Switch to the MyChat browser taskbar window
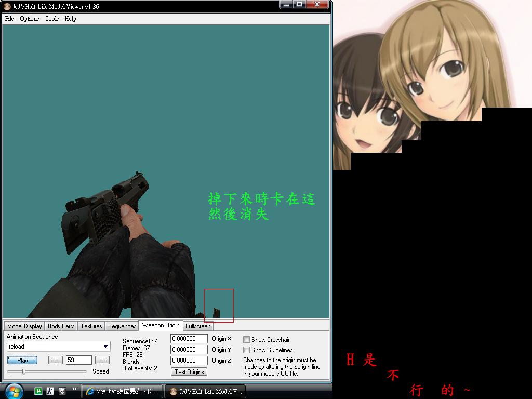This screenshot has width=532, height=399. [x=122, y=391]
